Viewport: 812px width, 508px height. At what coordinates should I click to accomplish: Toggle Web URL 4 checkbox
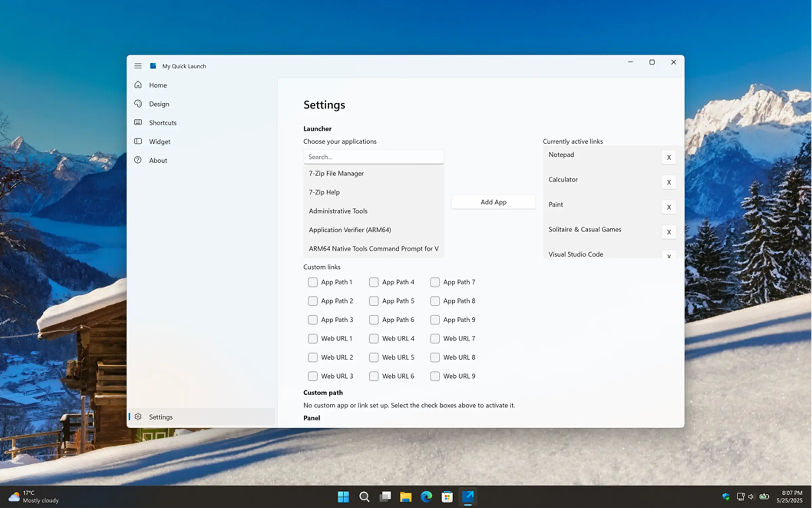click(374, 339)
